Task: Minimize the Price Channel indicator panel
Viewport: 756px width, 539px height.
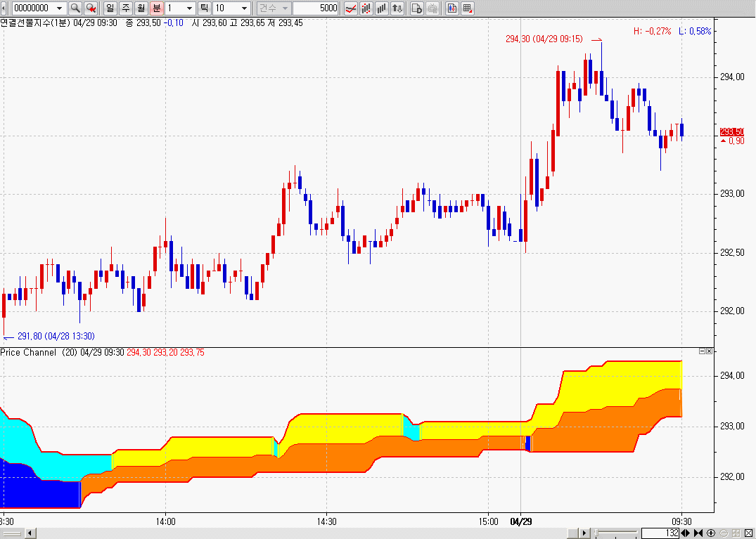Action: pos(702,351)
